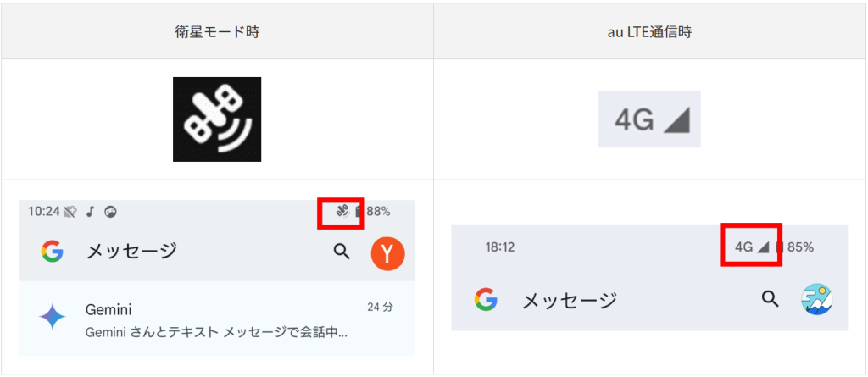The image size is (868, 377).
Task: Tap the battery icon showing 88%
Action: click(359, 212)
